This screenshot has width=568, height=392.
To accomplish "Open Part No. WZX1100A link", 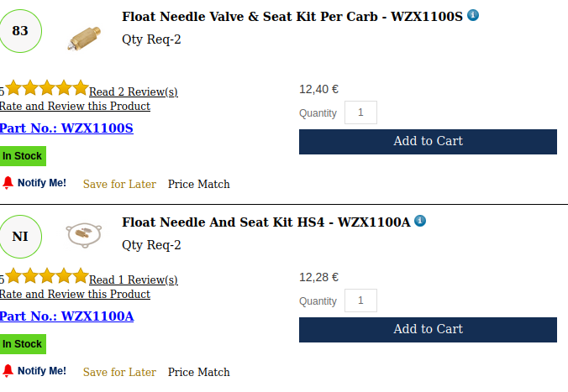I will coord(66,316).
